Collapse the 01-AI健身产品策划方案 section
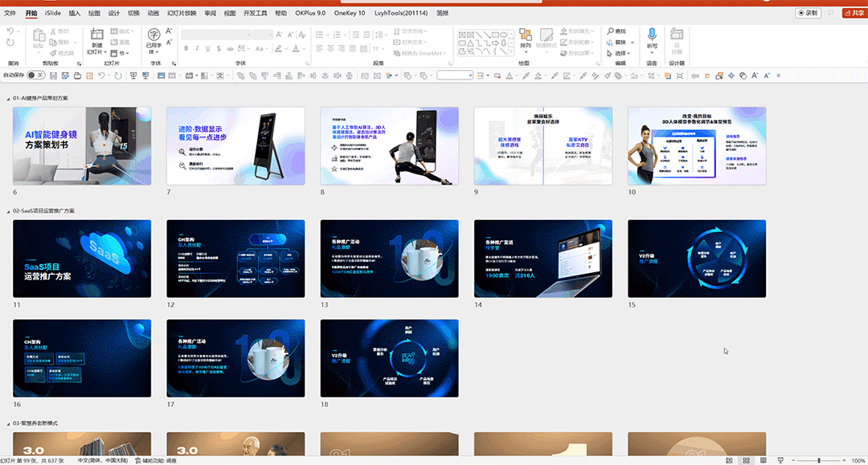 (x=8, y=99)
